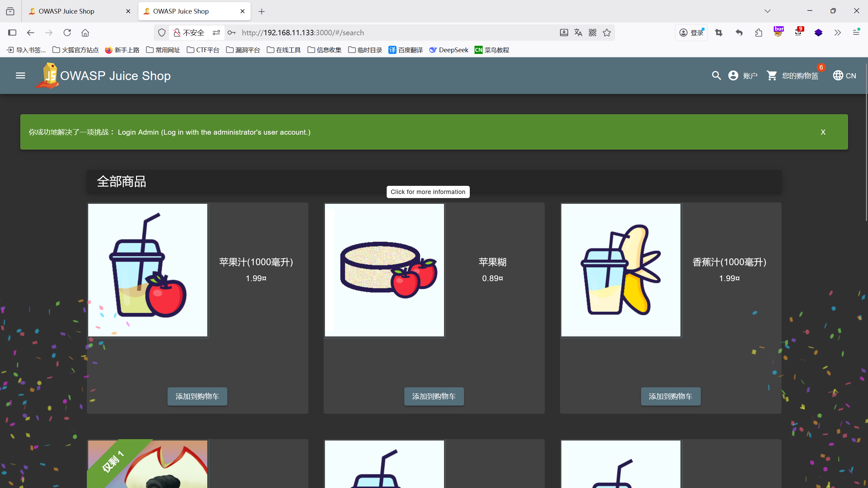Expand the CN language selection menu
This screenshot has width=868, height=488.
(x=844, y=75)
